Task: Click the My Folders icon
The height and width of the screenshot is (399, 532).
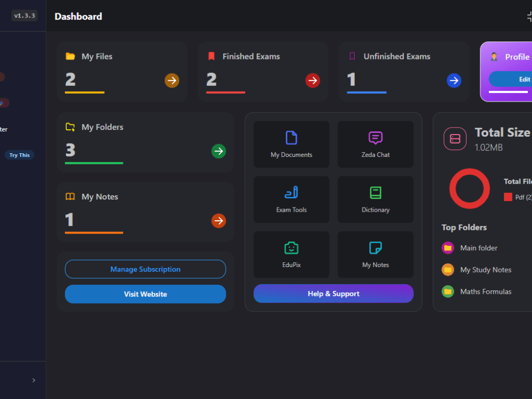Action: tap(70, 127)
